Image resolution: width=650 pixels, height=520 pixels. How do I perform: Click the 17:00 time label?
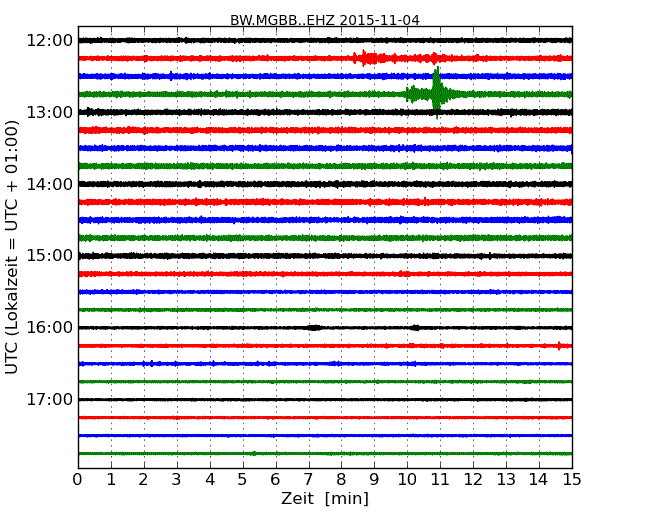49,400
